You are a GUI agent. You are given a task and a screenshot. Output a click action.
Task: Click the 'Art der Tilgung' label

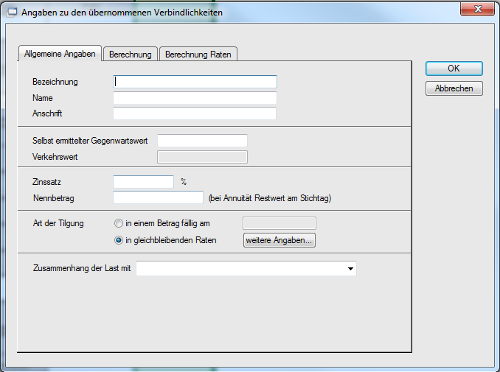pos(58,223)
